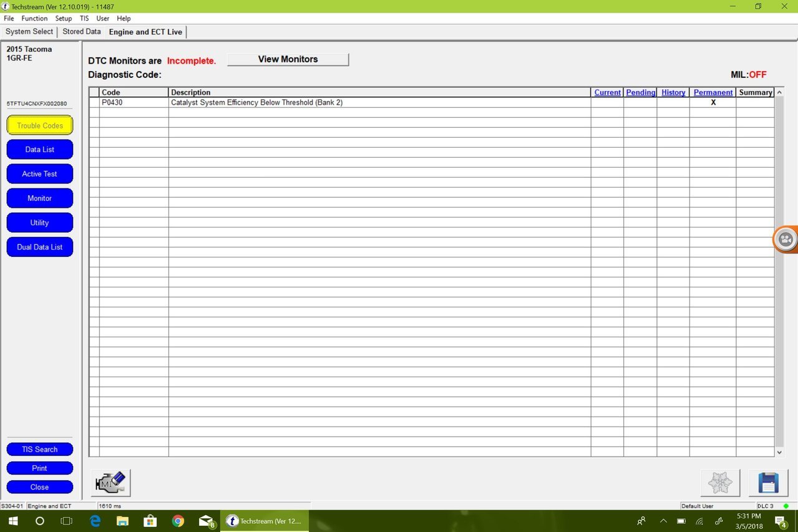Open Microsoft Store from the taskbar
Screen dimensions: 798x532
click(x=150, y=521)
